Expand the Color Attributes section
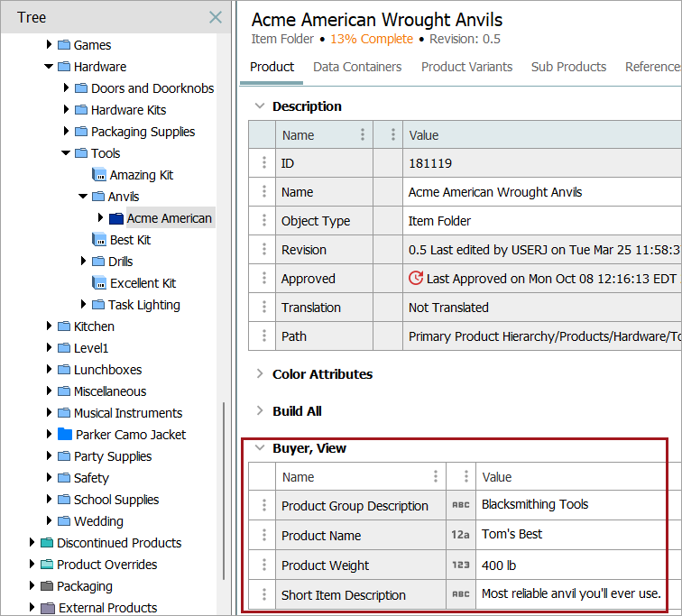The height and width of the screenshot is (616, 682). (260, 373)
